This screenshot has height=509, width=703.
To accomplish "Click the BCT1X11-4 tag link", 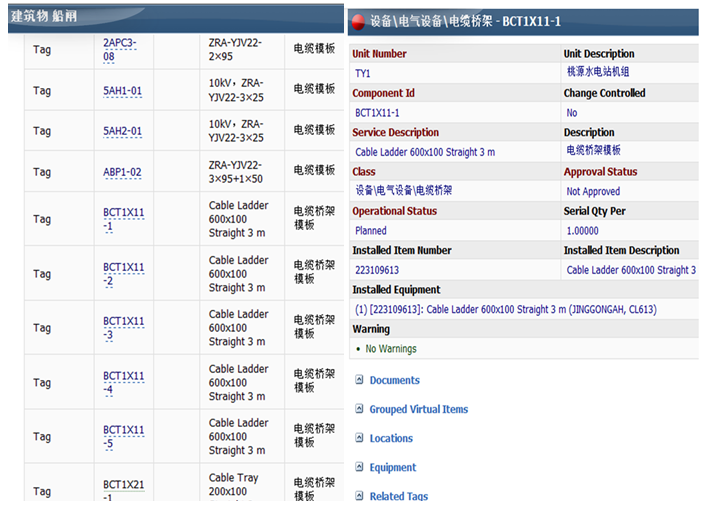I will (x=123, y=383).
